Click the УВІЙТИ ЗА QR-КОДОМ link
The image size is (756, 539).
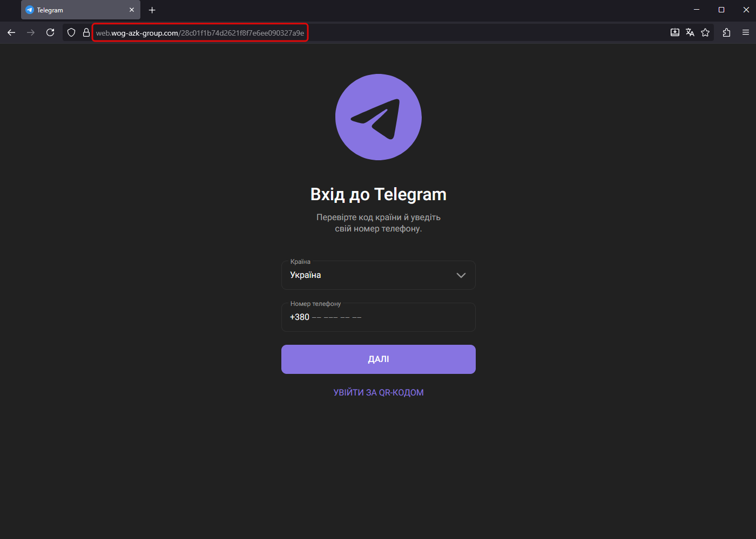(378, 393)
